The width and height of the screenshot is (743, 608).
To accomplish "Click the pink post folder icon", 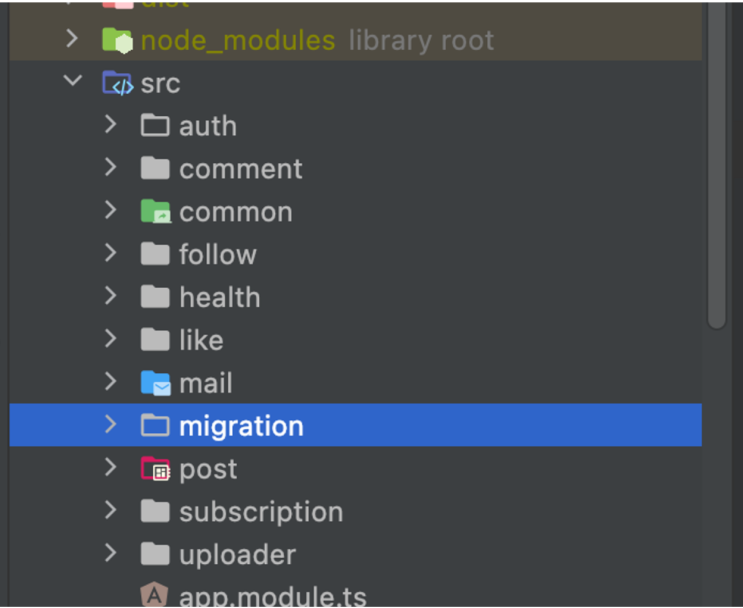I will 155,469.
